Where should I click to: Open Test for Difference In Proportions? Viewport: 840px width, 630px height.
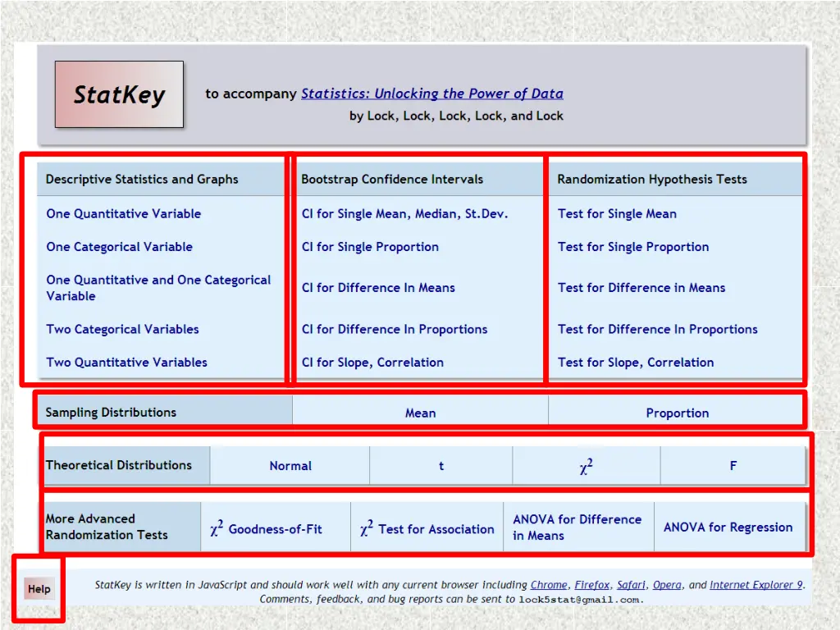click(x=657, y=330)
